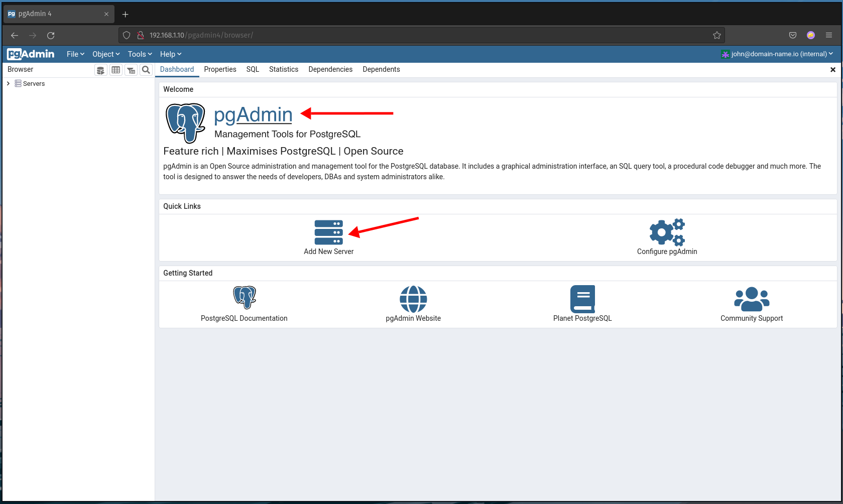843x504 pixels.
Task: Open the File menu dropdown
Action: pyautogui.click(x=75, y=54)
